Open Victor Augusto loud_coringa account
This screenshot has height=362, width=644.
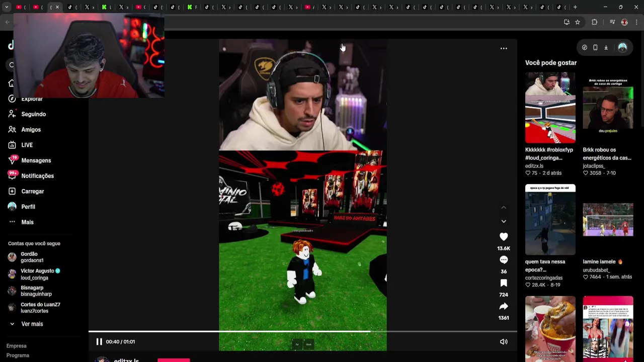[x=34, y=275]
